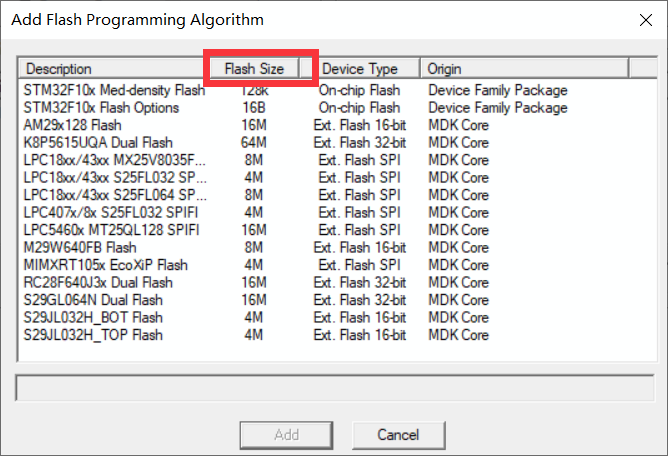Image resolution: width=668 pixels, height=456 pixels.
Task: Click Device Family Package for Flash Options
Action: (498, 108)
